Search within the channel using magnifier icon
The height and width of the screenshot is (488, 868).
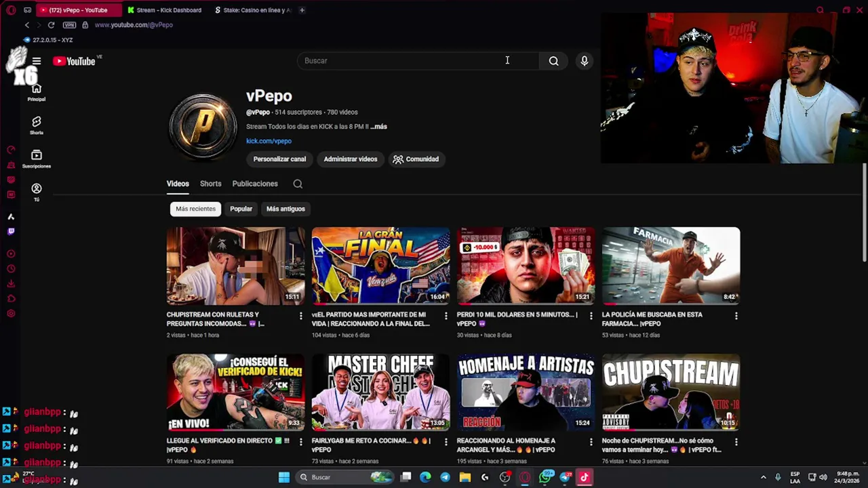[298, 184]
